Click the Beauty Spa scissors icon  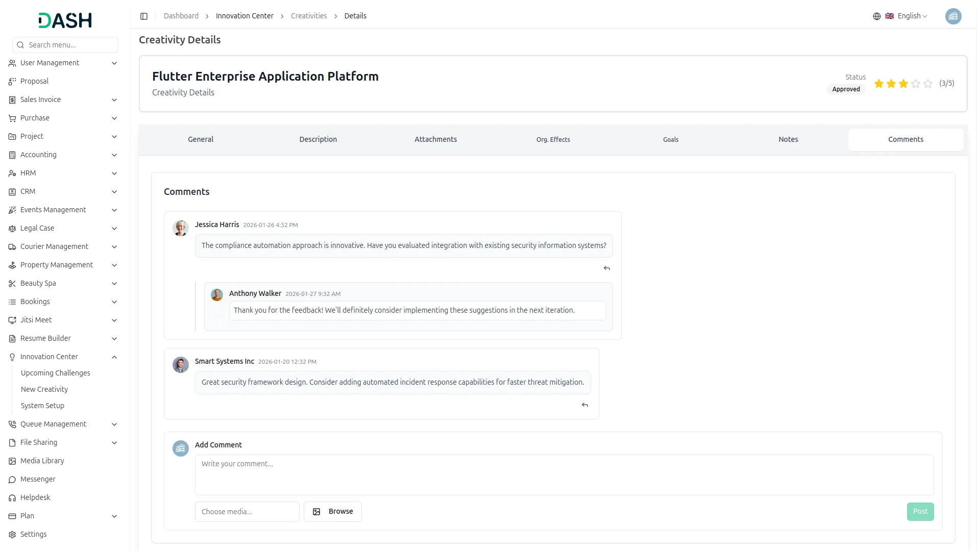(12, 284)
